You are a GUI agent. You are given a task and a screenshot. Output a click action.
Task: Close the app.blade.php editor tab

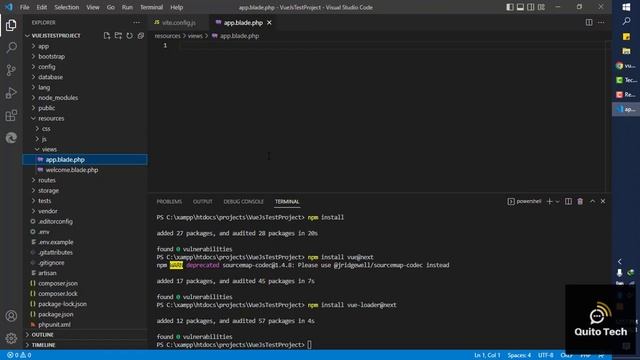tap(269, 23)
